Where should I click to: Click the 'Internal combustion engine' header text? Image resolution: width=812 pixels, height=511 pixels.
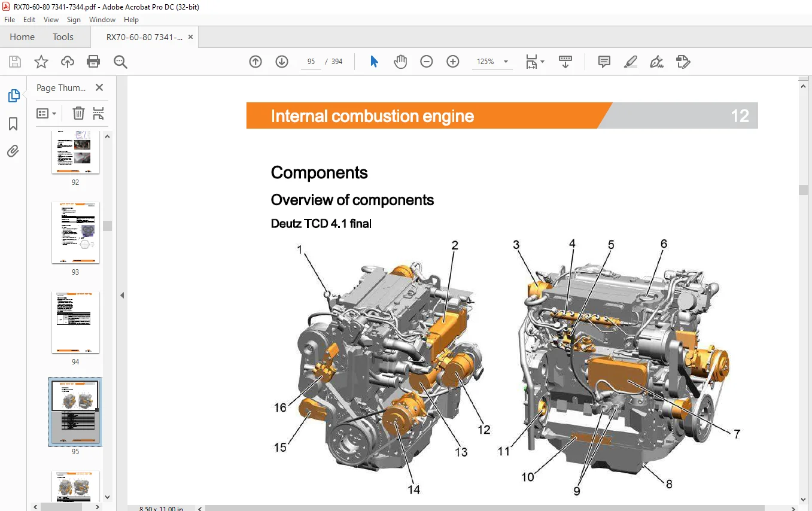(372, 116)
